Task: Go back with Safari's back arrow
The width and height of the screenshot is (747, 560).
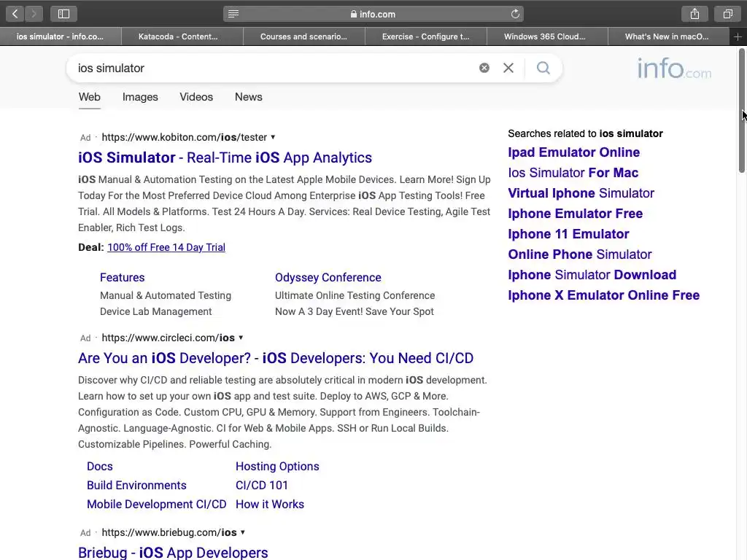Action: tap(15, 14)
